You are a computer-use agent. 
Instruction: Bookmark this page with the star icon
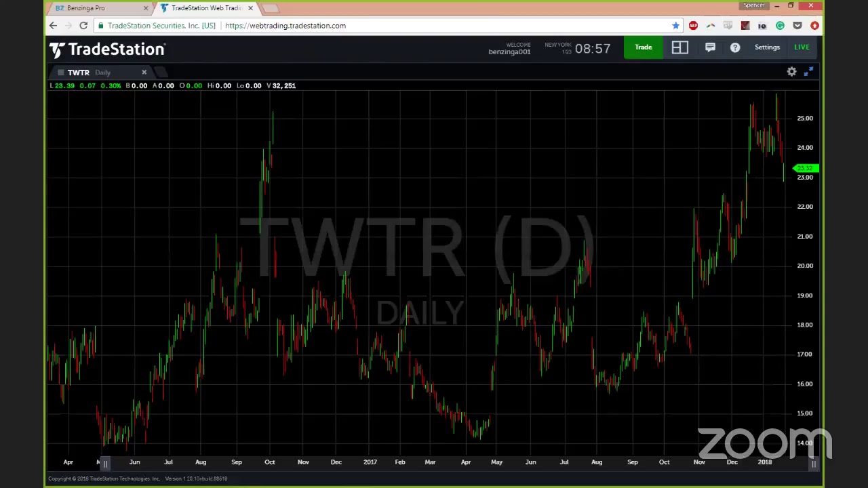pos(675,26)
